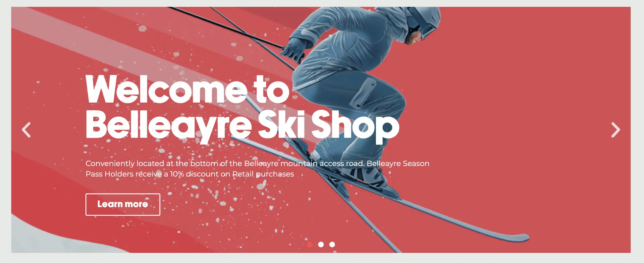Click the Welcome to Belleayre Ski Shop heading
The height and width of the screenshot is (263, 644).
point(242,108)
